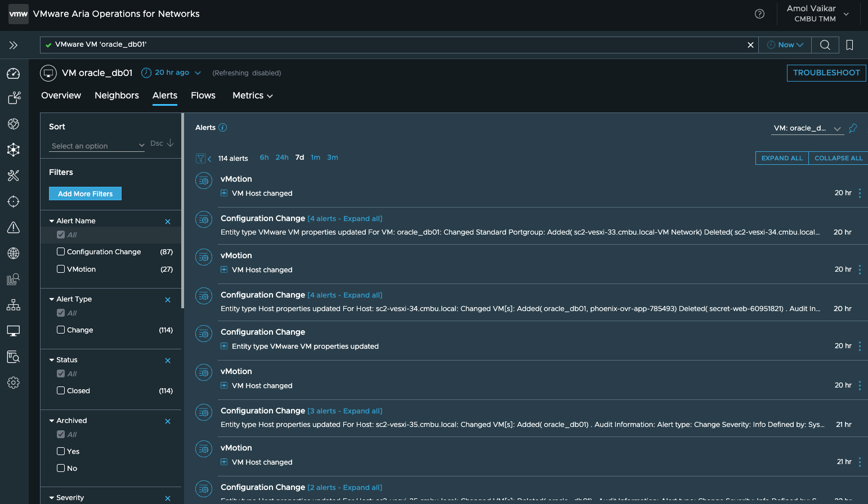Reset the Alert Type filter with X
868x504 pixels.
[x=168, y=300]
